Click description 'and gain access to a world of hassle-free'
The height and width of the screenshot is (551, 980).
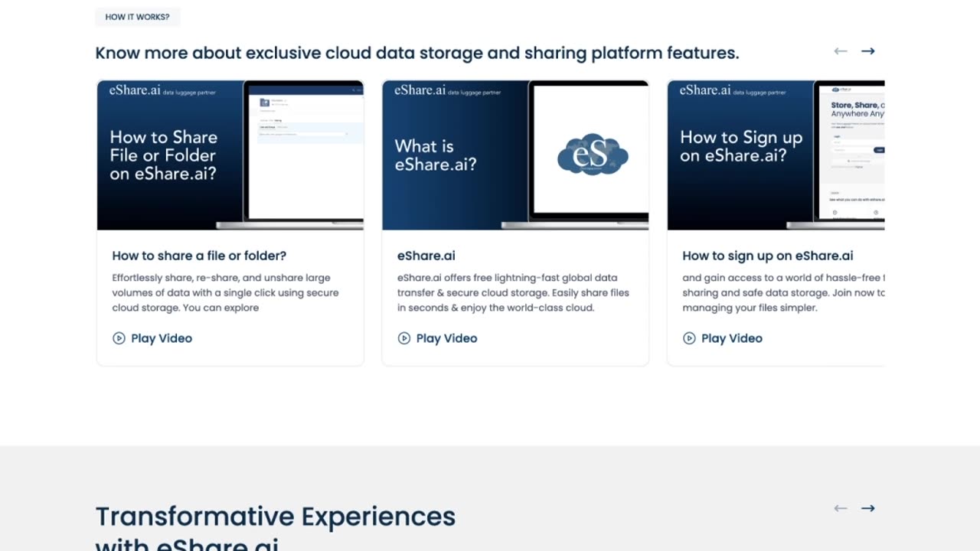(783, 292)
